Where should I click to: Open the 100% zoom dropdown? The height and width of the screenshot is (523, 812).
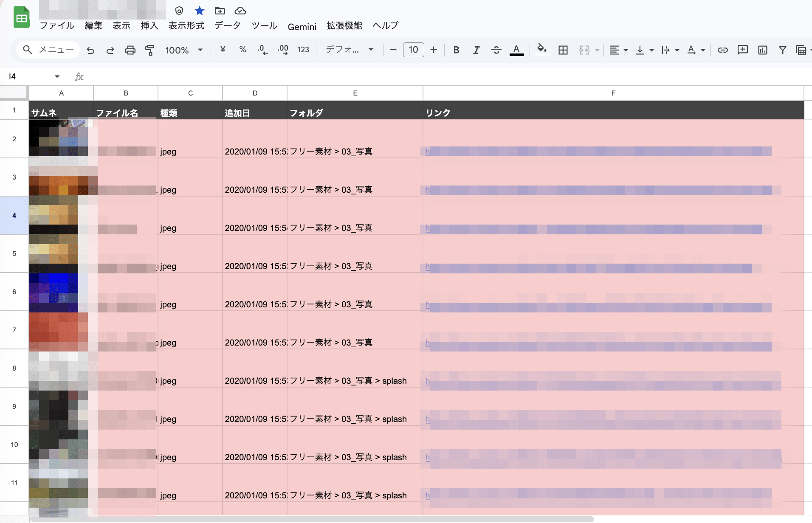tap(183, 50)
